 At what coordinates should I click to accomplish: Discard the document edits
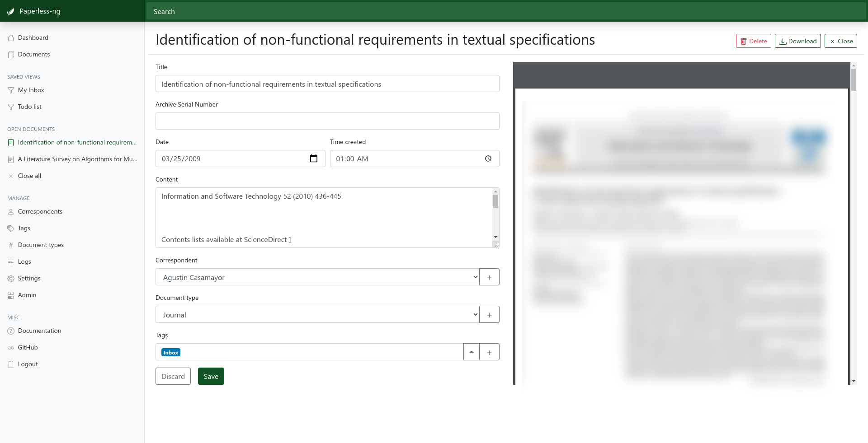173,377
